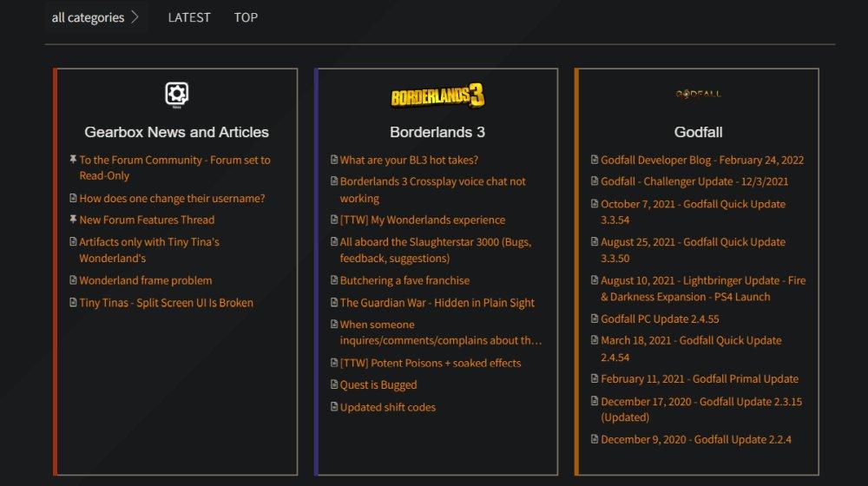
Task: Click document icon beside 'Quest is Bugged'
Action: (334, 384)
